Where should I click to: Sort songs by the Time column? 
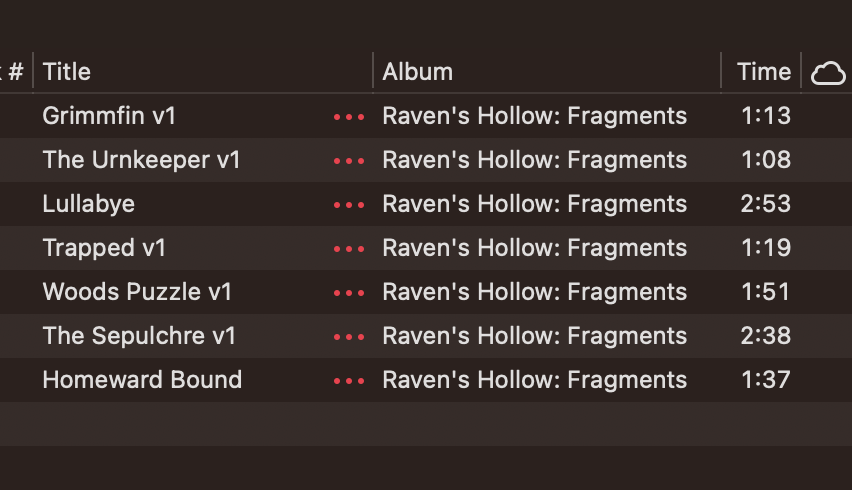(763, 72)
